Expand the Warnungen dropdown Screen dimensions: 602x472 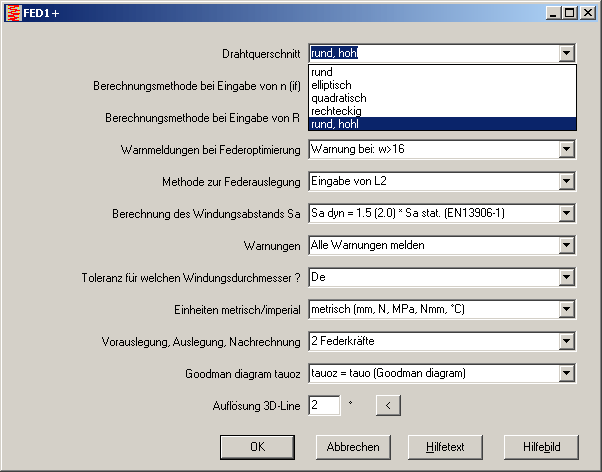tap(567, 245)
